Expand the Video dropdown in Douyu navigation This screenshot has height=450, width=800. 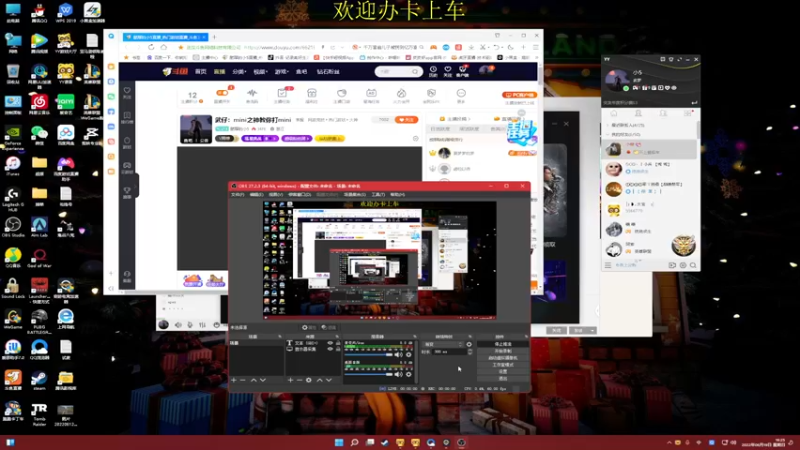(x=260, y=72)
